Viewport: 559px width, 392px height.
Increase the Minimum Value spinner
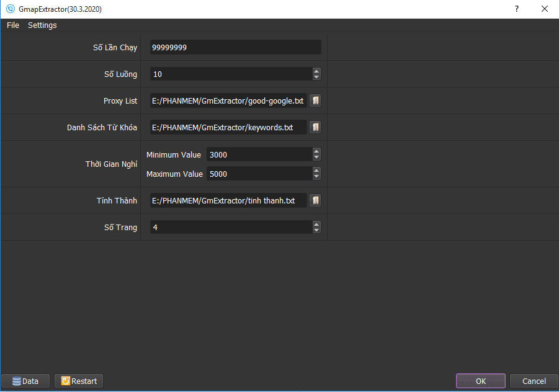pos(316,151)
